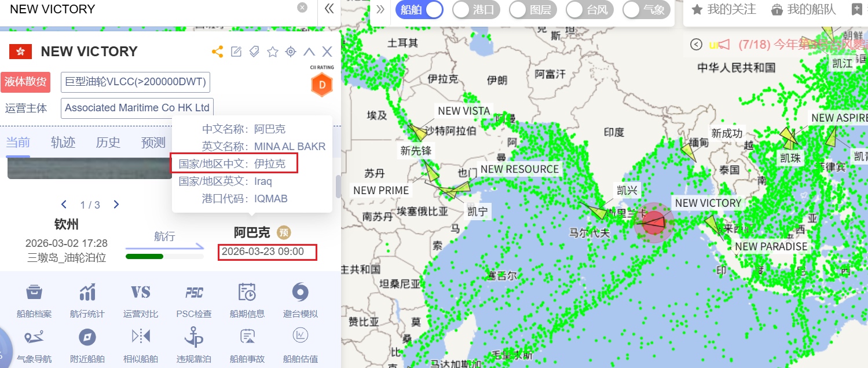Toggle the 船舶 ships layer switch
868x368 pixels.
(x=420, y=10)
